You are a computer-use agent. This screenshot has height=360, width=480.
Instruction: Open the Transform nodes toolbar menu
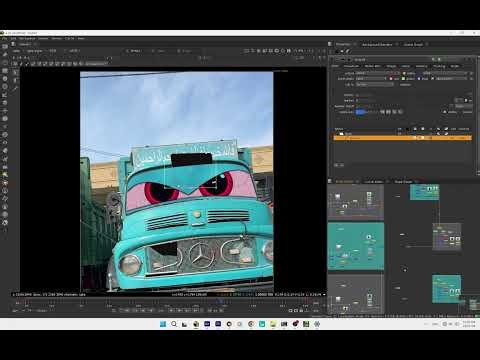(x=5, y=111)
